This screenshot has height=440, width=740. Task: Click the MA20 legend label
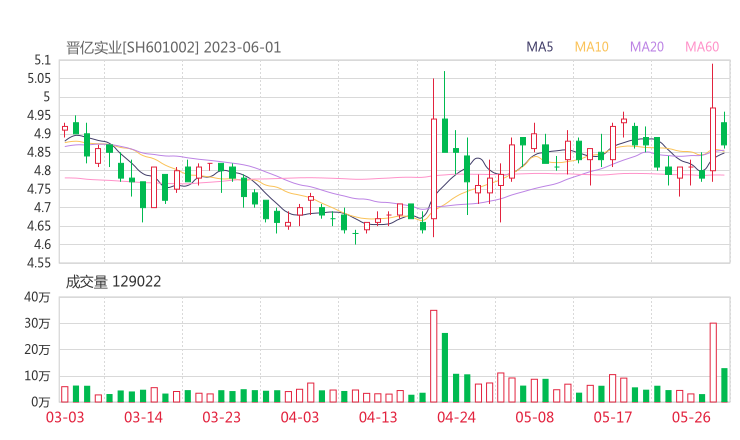647,47
